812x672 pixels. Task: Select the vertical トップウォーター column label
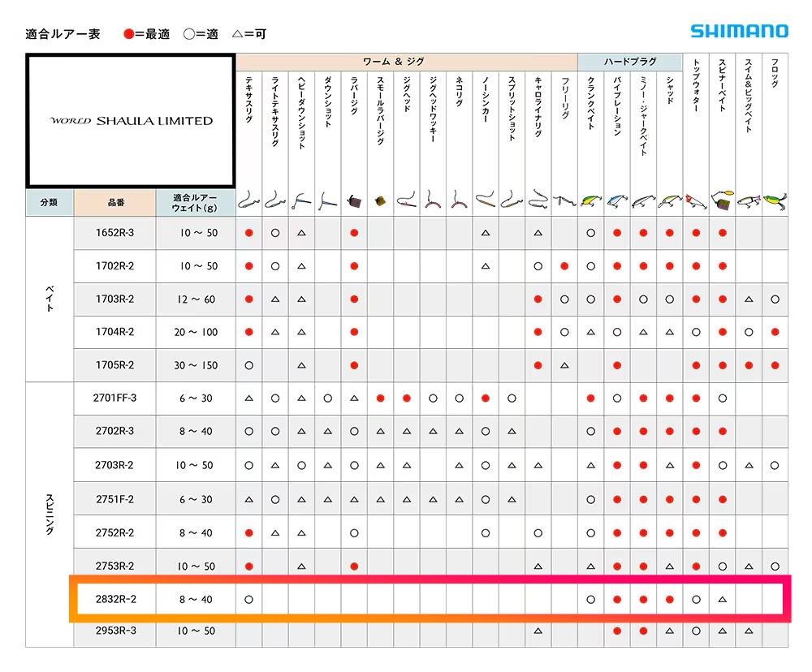click(x=697, y=85)
